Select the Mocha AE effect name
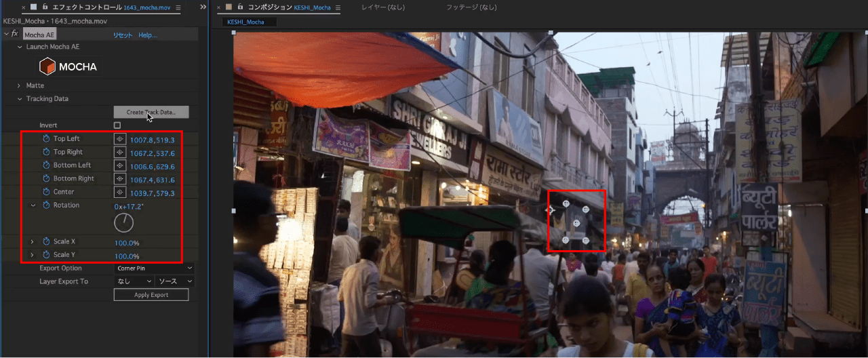The image size is (868, 358). pyautogui.click(x=40, y=34)
